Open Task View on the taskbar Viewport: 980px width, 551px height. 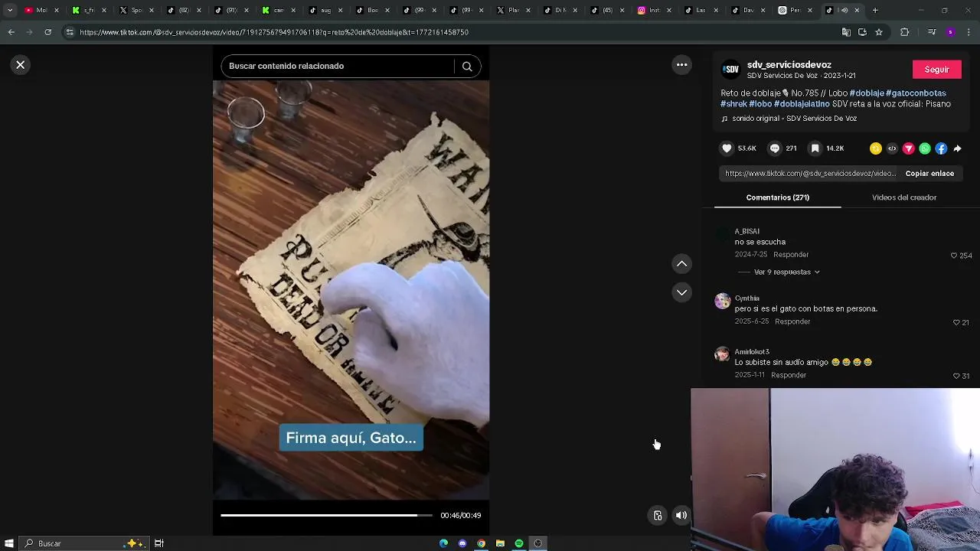[x=159, y=543]
